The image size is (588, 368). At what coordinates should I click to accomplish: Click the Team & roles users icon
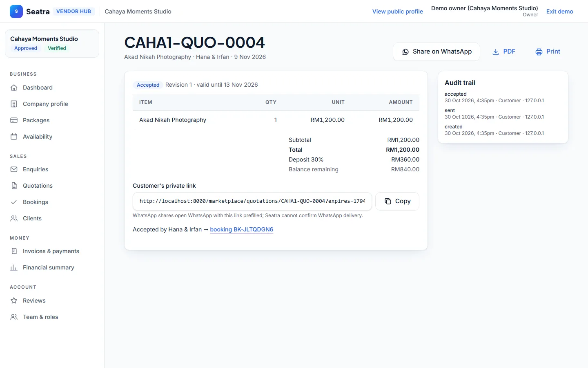click(x=14, y=317)
